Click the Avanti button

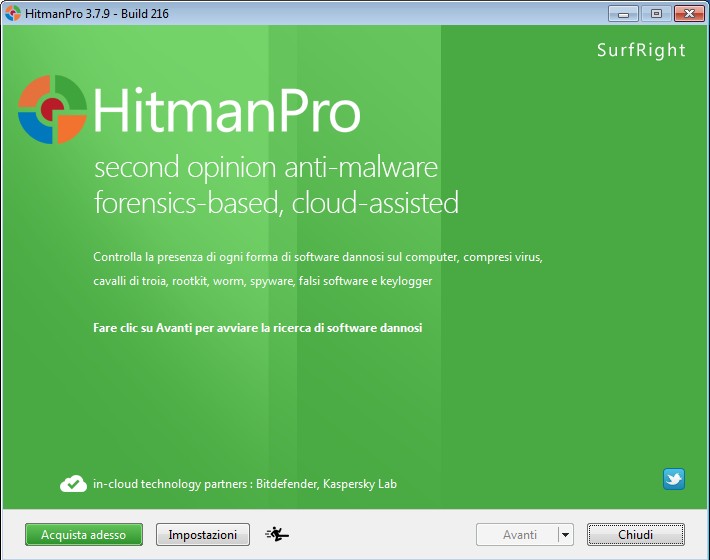(x=518, y=535)
